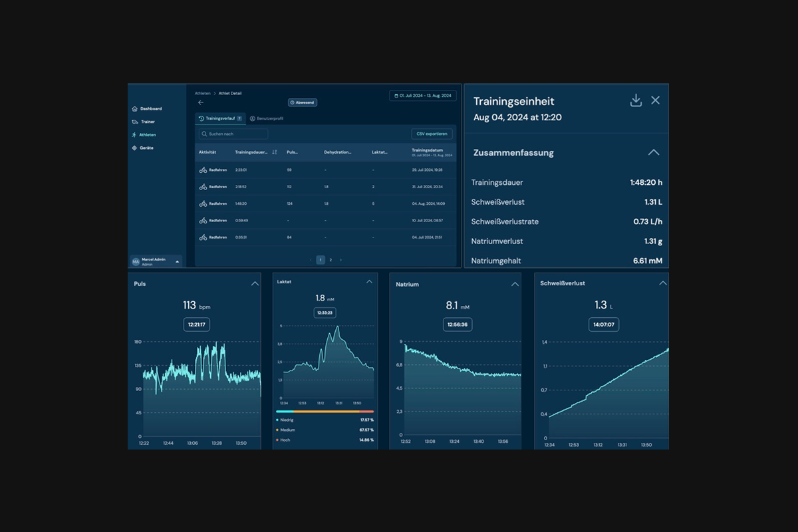Screen dimensions: 798x532
Task: Collapse the Natrium chart card
Action: point(515,284)
